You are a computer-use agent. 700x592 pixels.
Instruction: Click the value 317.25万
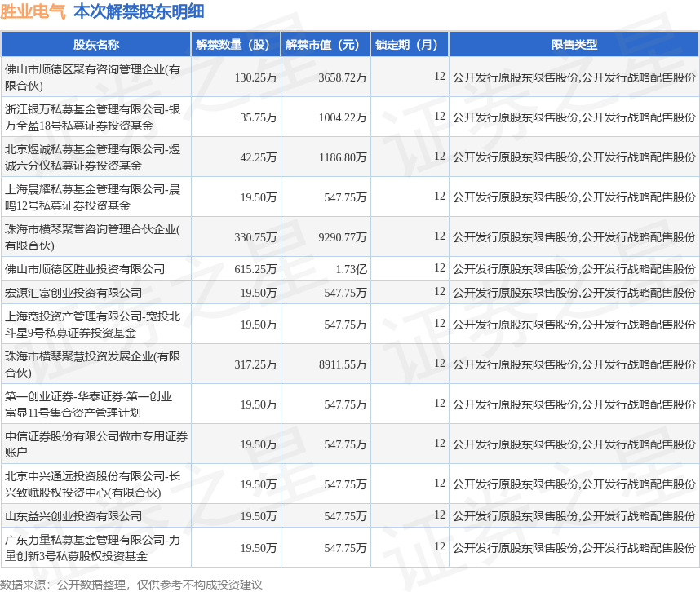click(256, 364)
